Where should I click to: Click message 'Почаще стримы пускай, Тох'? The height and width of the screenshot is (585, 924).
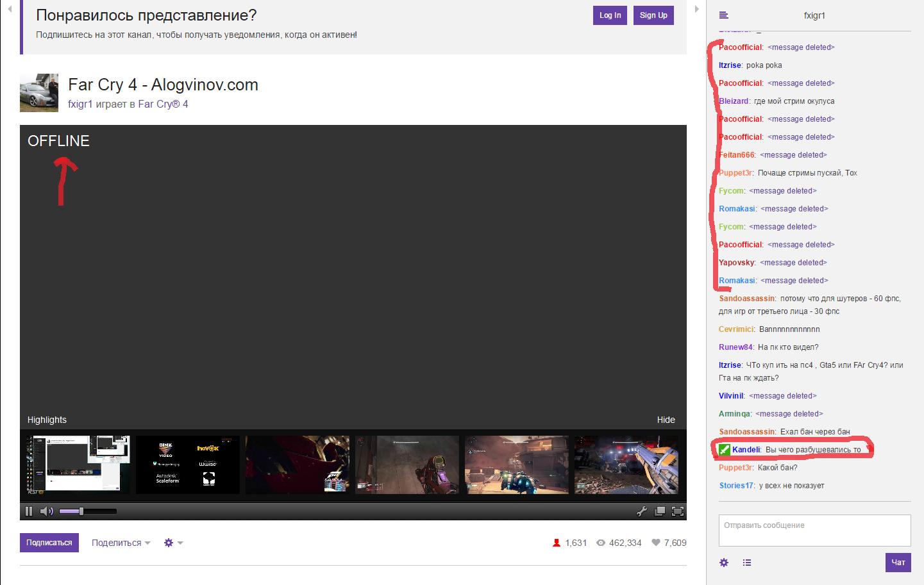point(807,173)
